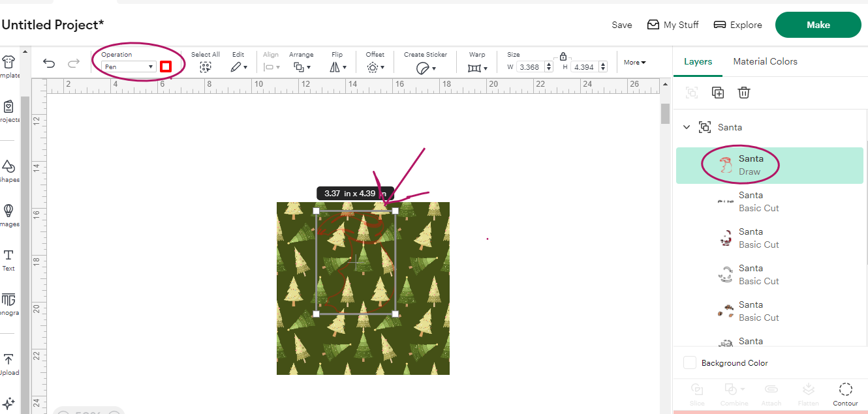Click the red pen color swatch
The width and height of the screenshot is (868, 414).
pyautogui.click(x=166, y=67)
